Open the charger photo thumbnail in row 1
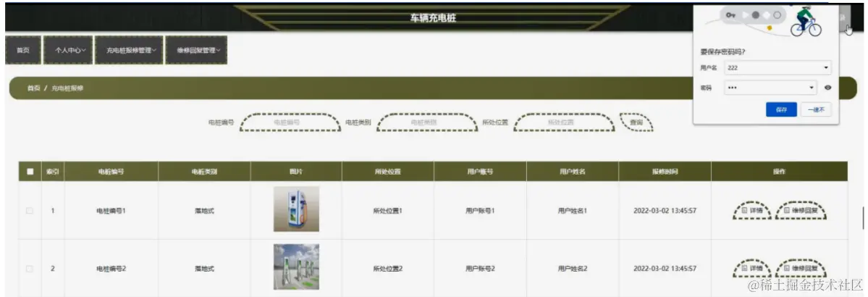Image resolution: width=868 pixels, height=297 pixels. (296, 209)
